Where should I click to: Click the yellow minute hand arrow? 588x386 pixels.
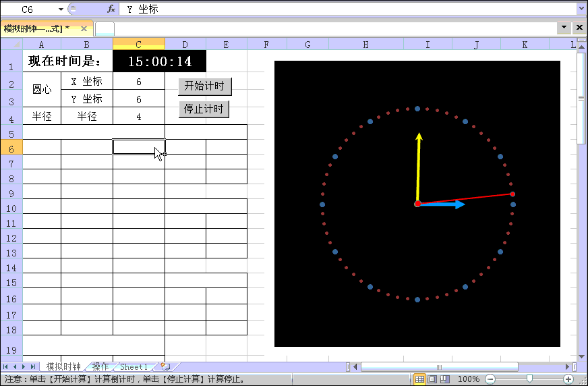[419, 169]
